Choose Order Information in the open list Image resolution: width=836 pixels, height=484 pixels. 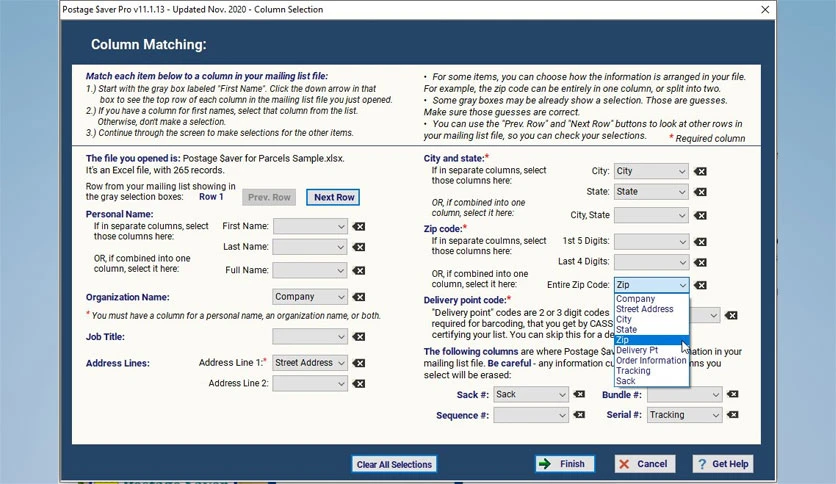pos(652,360)
